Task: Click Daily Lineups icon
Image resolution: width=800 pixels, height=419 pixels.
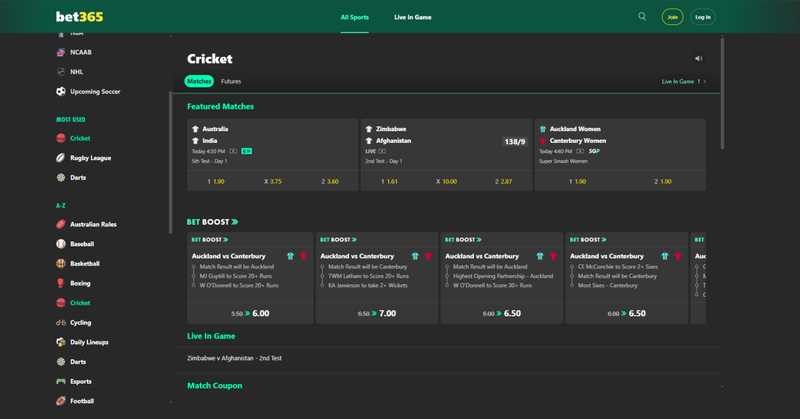Action: 61,342
